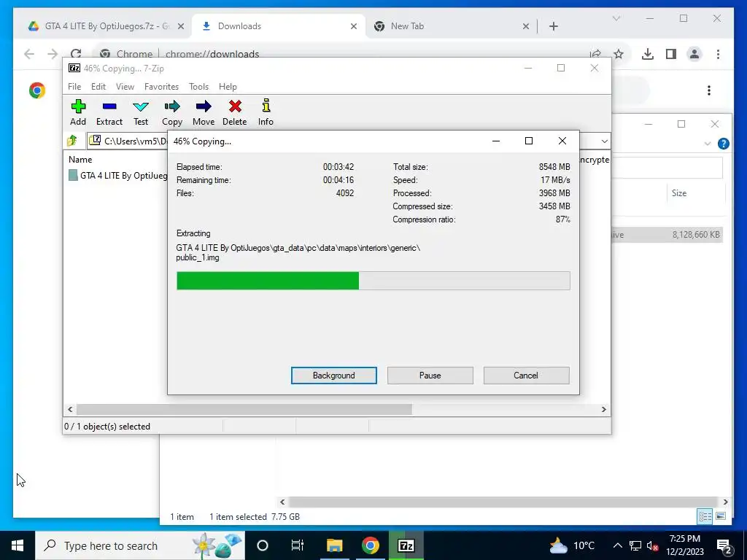The width and height of the screenshot is (747, 560).
Task: Open the View menu in 7-Zip
Action: click(125, 87)
